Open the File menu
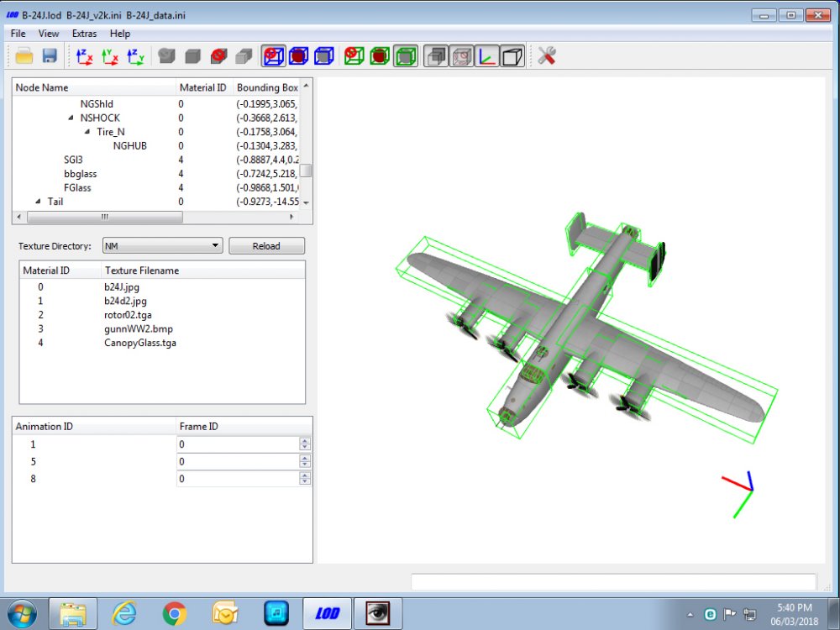Screen dimensions: 840x630 (x=18, y=34)
